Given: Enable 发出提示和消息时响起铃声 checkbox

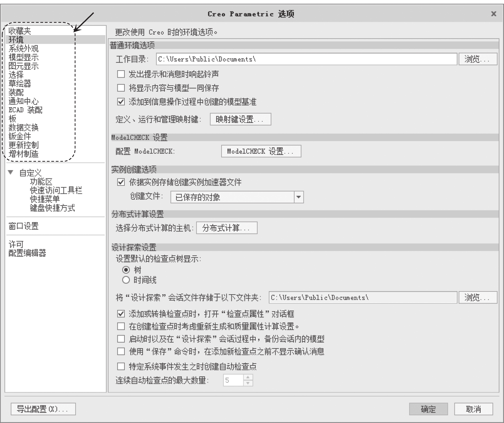Looking at the screenshot, I should (x=121, y=74).
